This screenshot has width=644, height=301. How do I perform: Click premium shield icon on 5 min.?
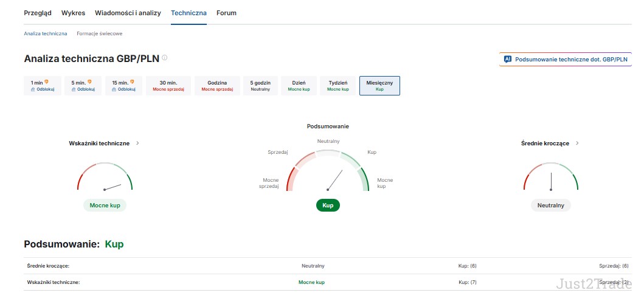tap(89, 82)
